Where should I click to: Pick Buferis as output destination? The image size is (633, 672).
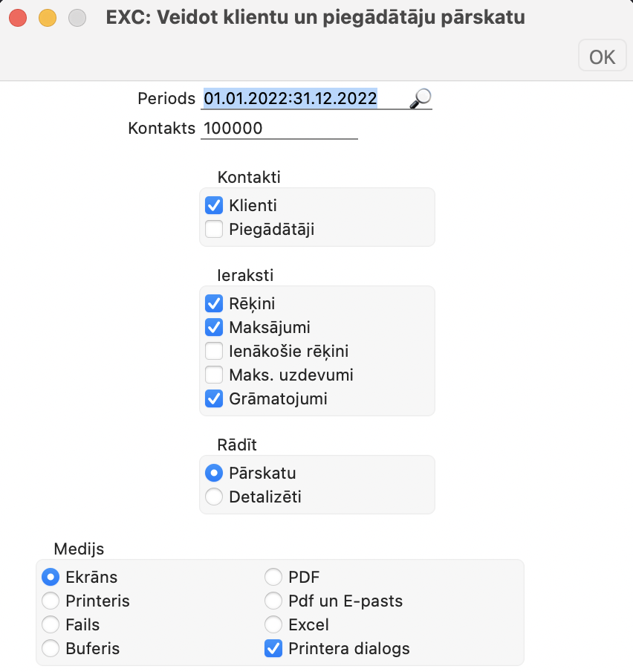(51, 648)
